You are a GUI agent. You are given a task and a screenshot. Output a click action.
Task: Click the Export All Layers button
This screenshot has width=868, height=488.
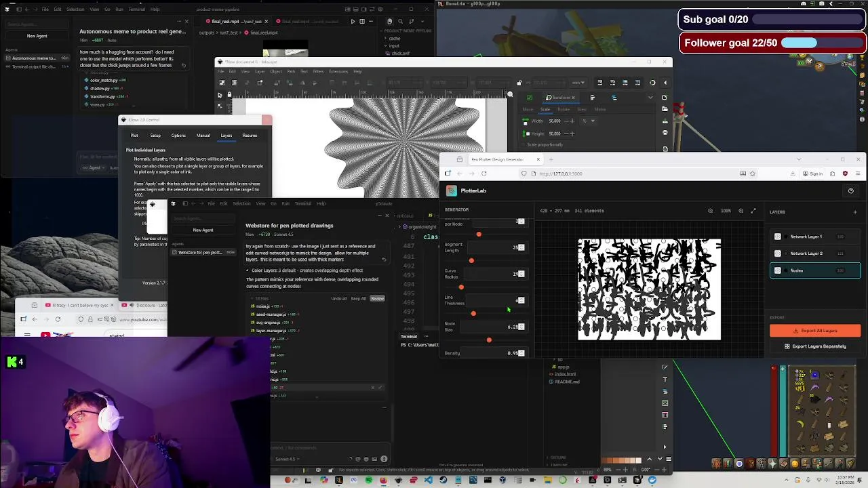pos(815,331)
